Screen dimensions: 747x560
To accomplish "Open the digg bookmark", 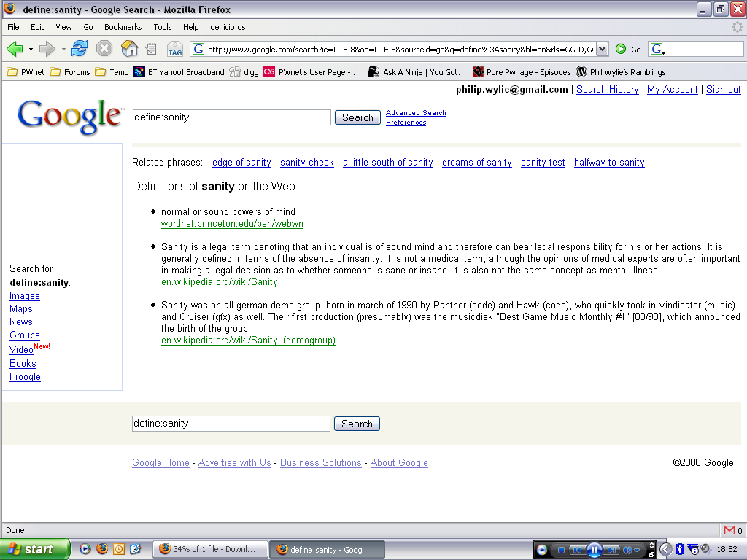I will coord(244,72).
